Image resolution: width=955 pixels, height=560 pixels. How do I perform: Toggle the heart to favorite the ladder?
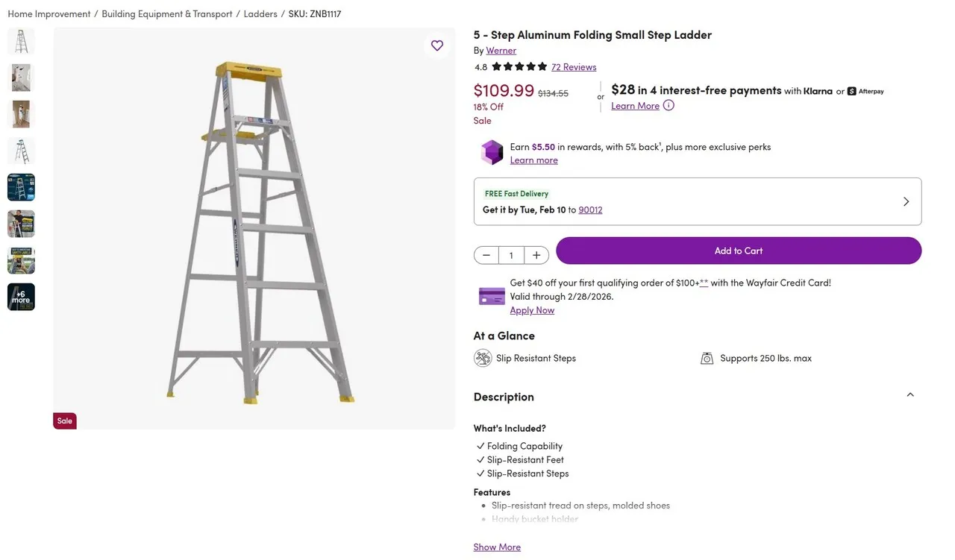click(x=436, y=45)
